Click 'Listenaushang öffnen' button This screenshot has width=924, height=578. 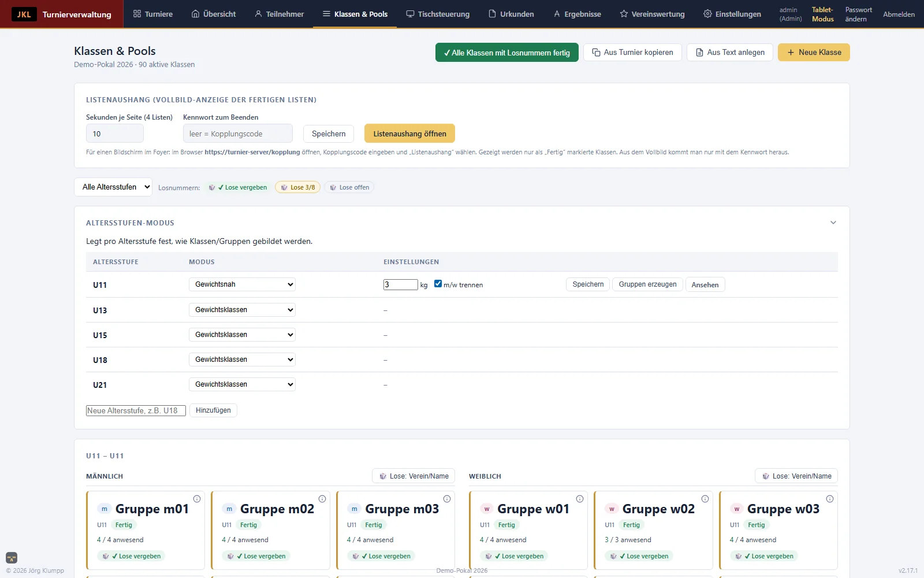409,134
